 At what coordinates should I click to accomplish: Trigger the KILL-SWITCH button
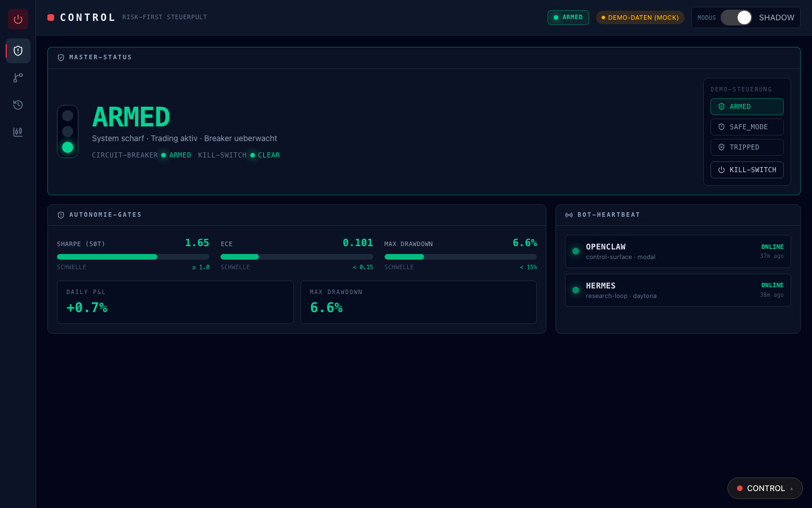coord(747,170)
